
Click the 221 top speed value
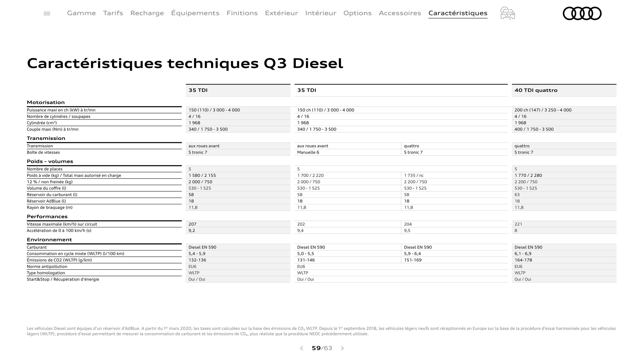tap(518, 224)
